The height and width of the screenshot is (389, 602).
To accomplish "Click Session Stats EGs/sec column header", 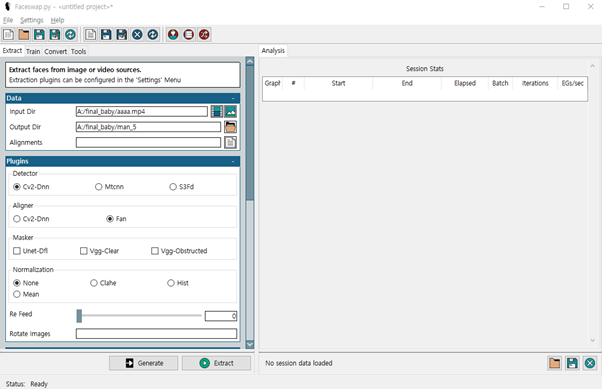I will (x=572, y=83).
